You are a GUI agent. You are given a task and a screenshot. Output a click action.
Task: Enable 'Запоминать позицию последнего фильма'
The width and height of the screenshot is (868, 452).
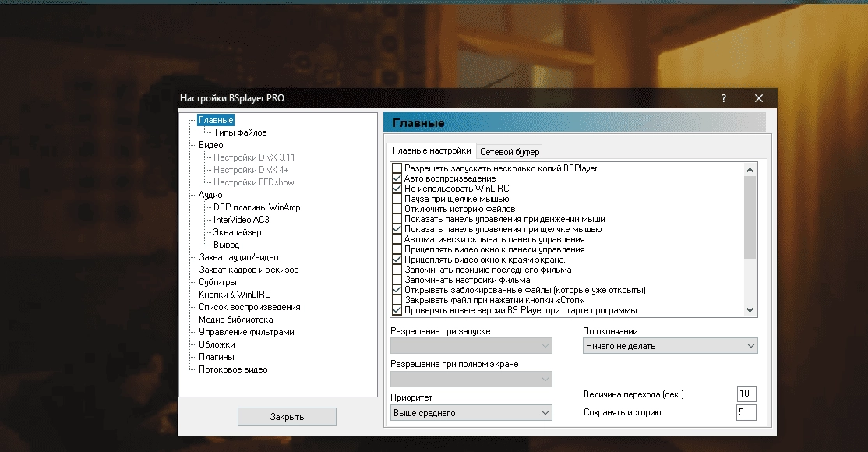tap(397, 270)
